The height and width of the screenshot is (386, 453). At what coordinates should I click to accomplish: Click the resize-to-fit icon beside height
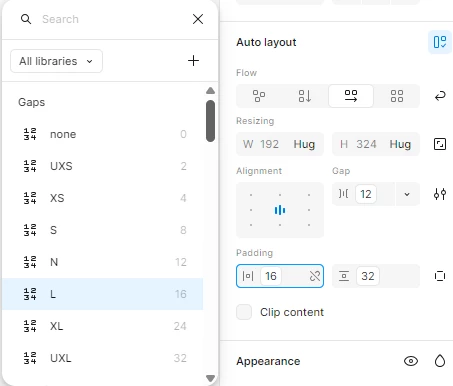coord(440,144)
